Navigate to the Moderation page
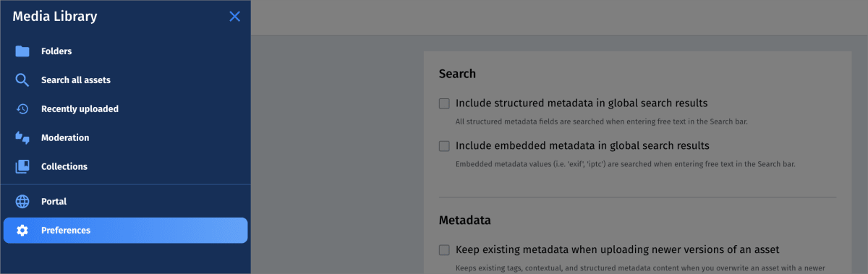Image resolution: width=868 pixels, height=274 pixels. (125, 137)
